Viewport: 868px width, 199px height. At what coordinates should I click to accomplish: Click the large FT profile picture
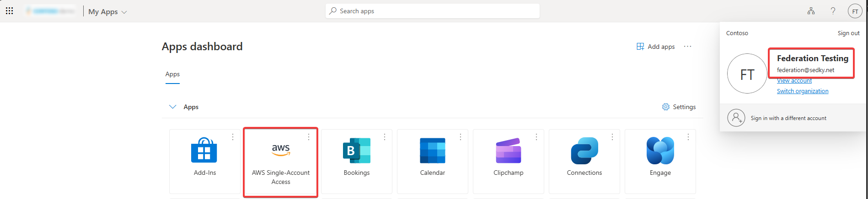tap(747, 74)
